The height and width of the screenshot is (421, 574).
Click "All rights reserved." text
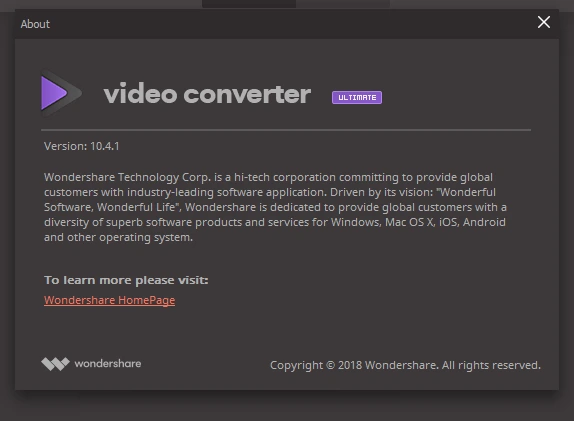(491, 365)
